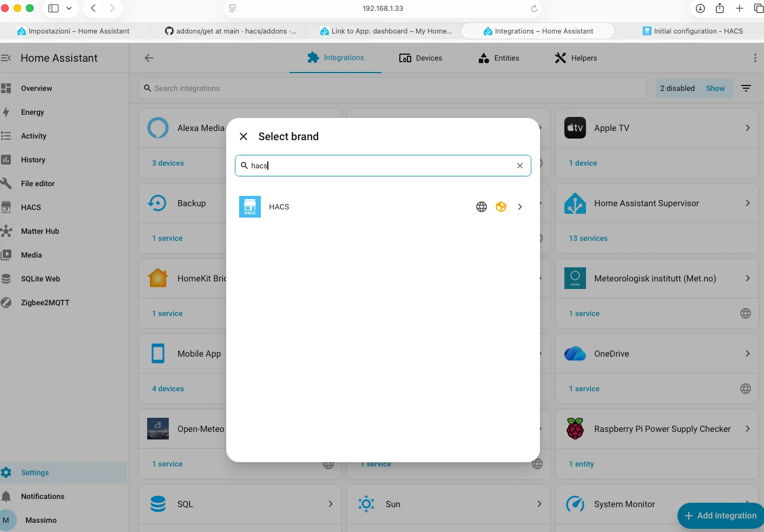Open Zigbee2MQTT in the sidebar
Screen dimensions: 764x532
[x=64, y=303]
